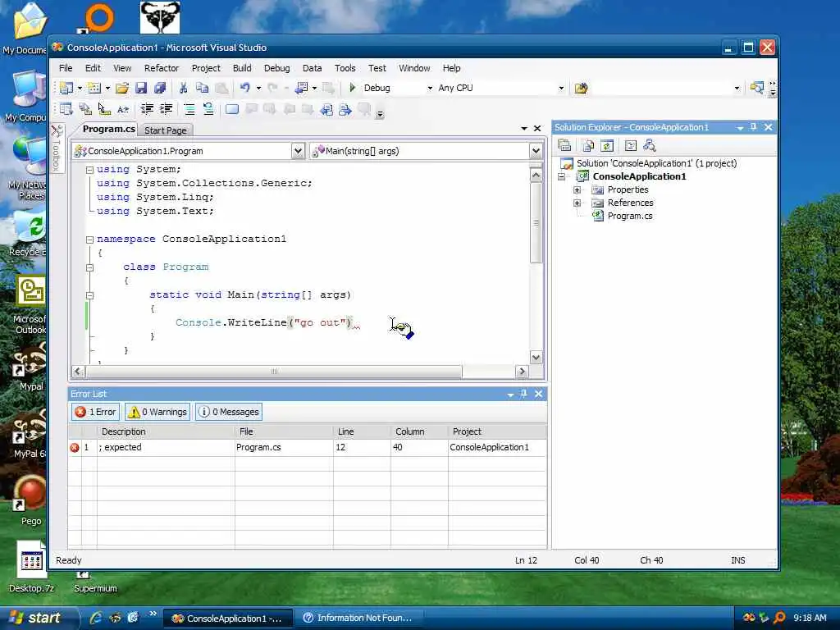The height and width of the screenshot is (630, 840).
Task: Click Solution Explorer Properties icon
Action: tap(564, 145)
